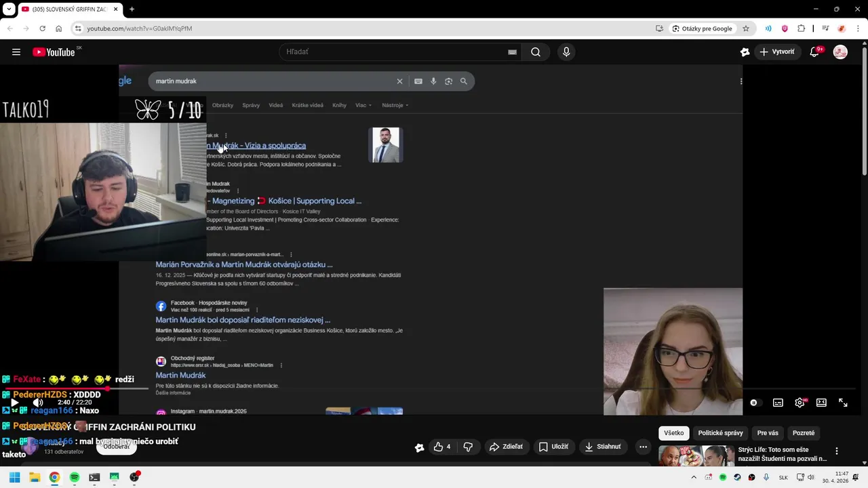Open the YouTube account avatar menu
Image resolution: width=868 pixels, height=488 pixels.
pos(840,52)
